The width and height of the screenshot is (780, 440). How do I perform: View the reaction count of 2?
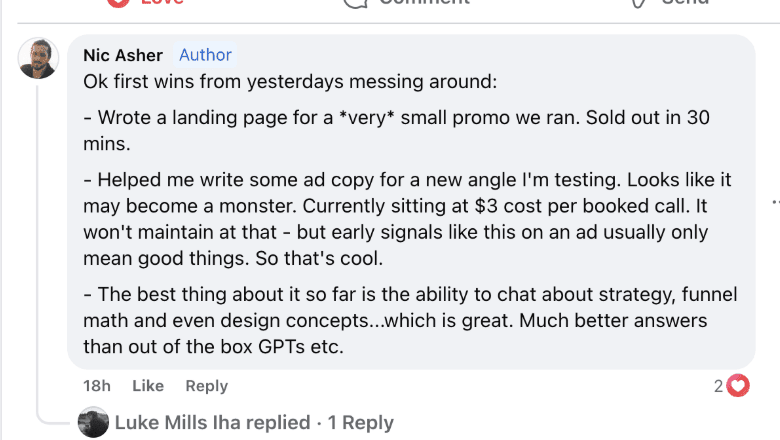pos(718,386)
